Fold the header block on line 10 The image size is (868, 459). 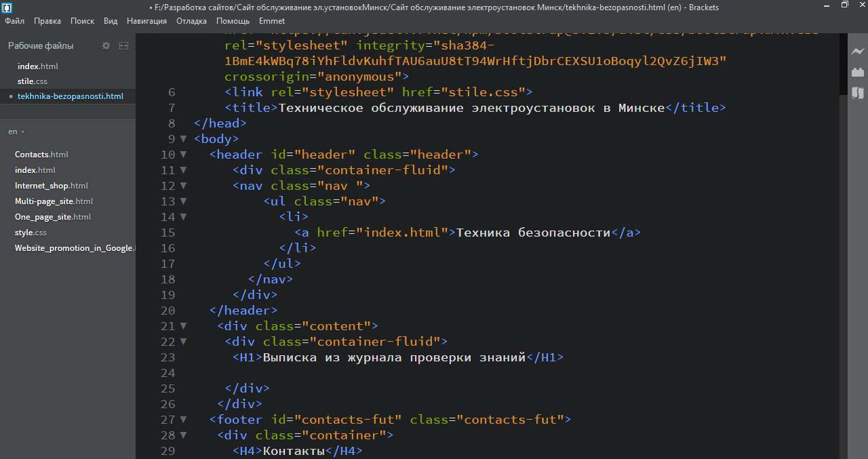point(183,155)
